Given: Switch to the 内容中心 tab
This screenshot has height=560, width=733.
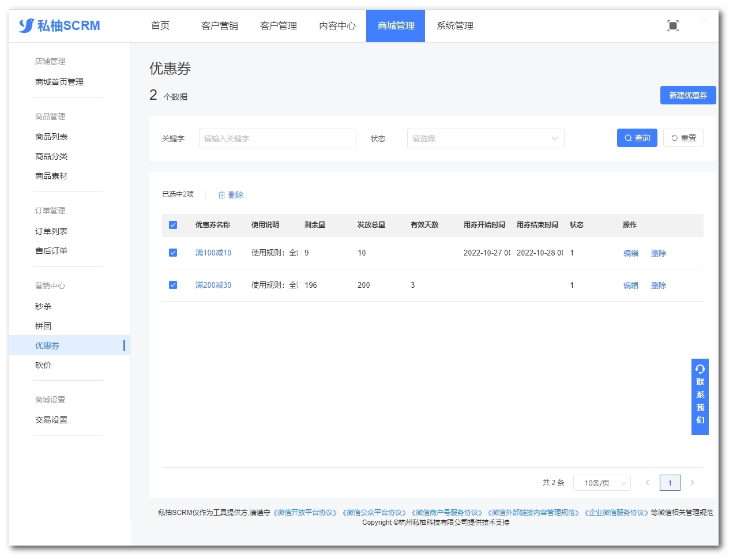Looking at the screenshot, I should [x=337, y=26].
